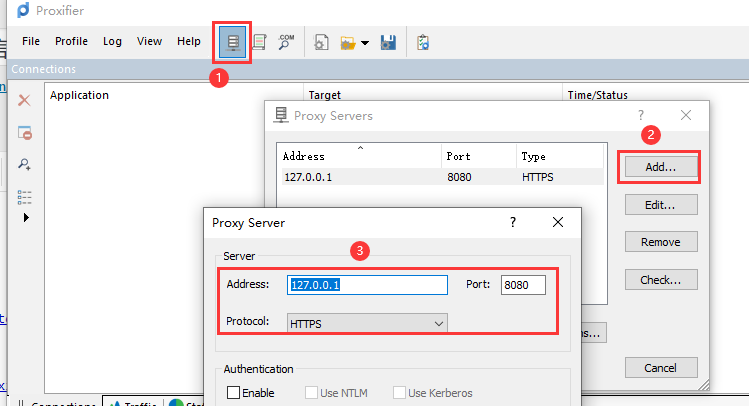The image size is (749, 406).
Task: Toggle the Enable authentication checkbox
Action: (x=233, y=393)
